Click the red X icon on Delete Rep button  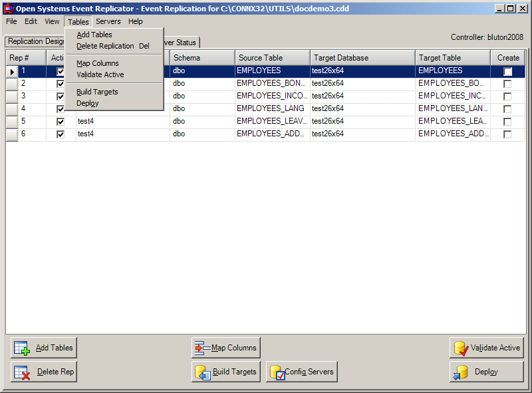pyautogui.click(x=22, y=372)
